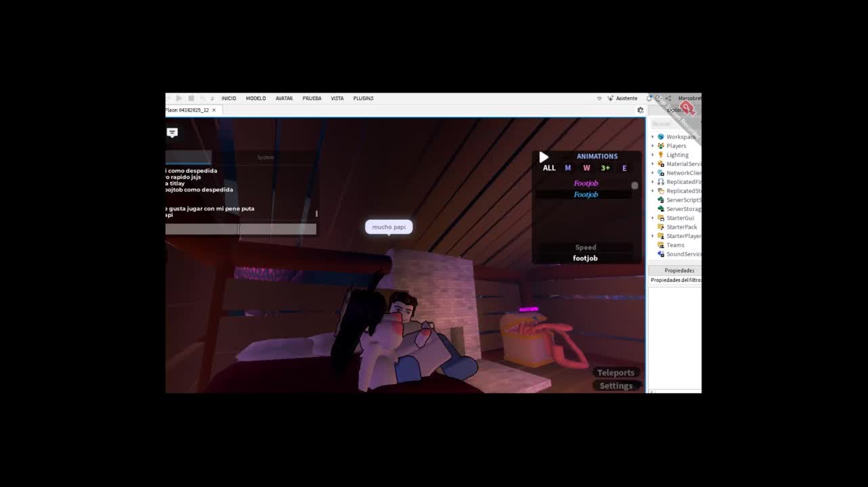Switch to the PLUGINS ribbon tab
Image resolution: width=868 pixels, height=487 pixels.
click(364, 98)
